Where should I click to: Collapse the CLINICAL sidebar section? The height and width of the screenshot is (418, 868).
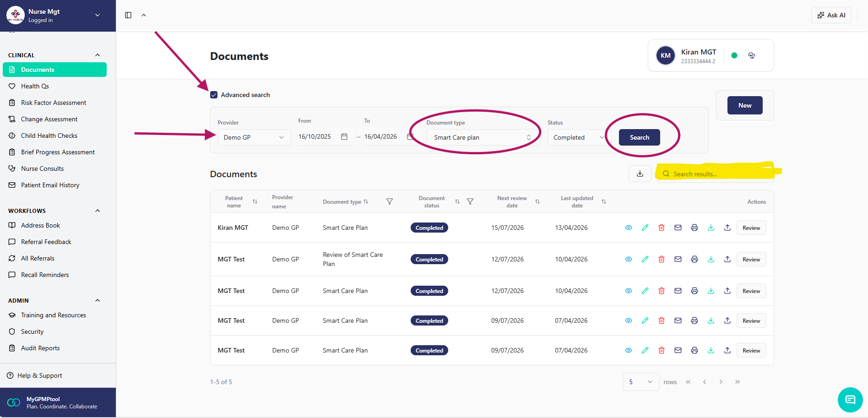click(97, 55)
